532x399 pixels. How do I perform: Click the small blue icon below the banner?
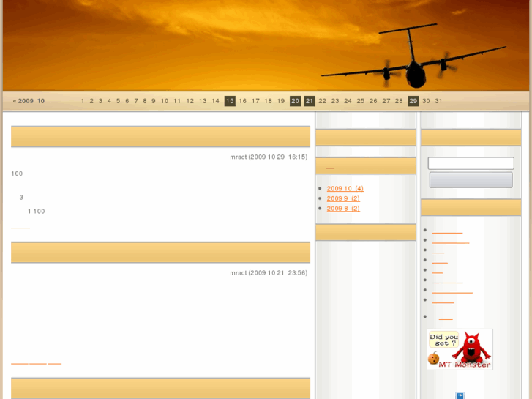click(460, 395)
